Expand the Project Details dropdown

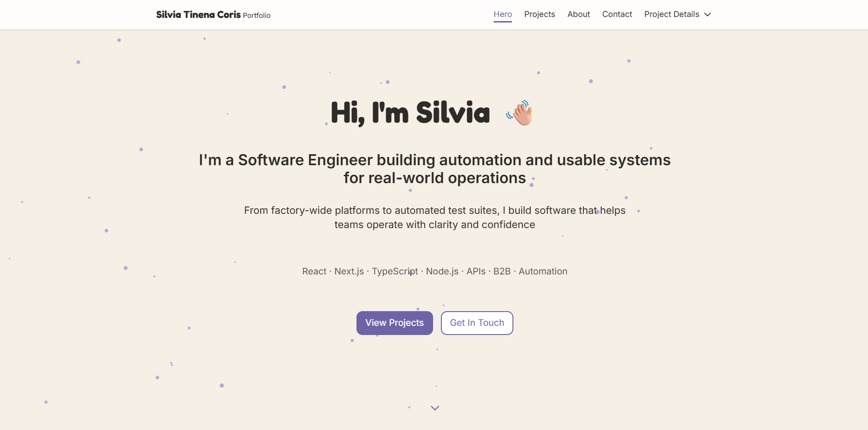pos(672,14)
